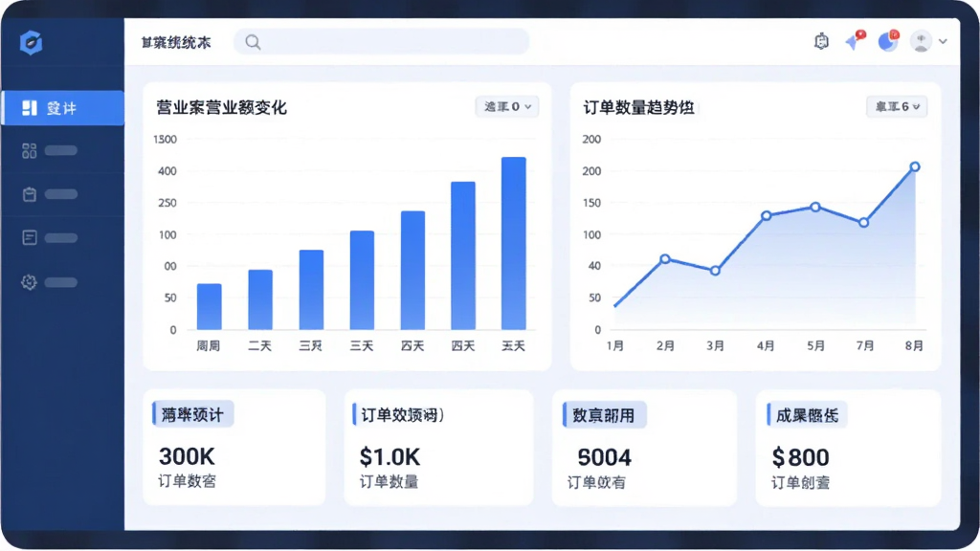Click the line chart point at 2月
980x551 pixels.
(x=665, y=259)
